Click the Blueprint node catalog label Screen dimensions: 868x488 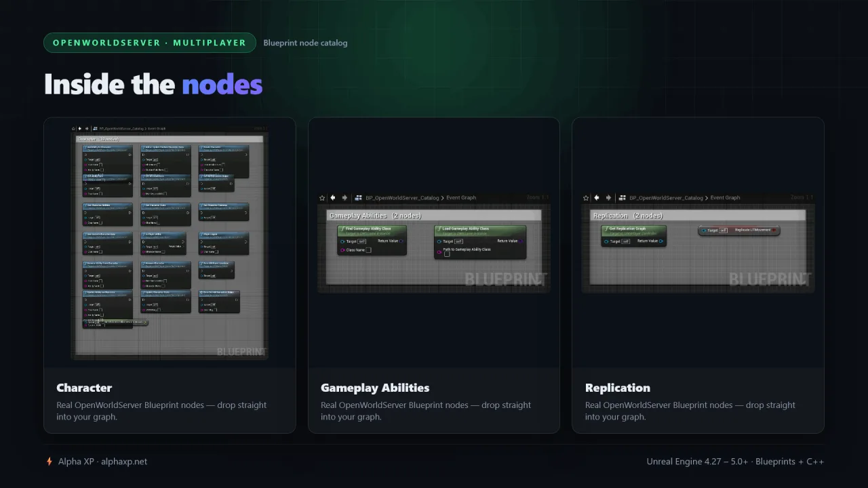click(x=305, y=43)
